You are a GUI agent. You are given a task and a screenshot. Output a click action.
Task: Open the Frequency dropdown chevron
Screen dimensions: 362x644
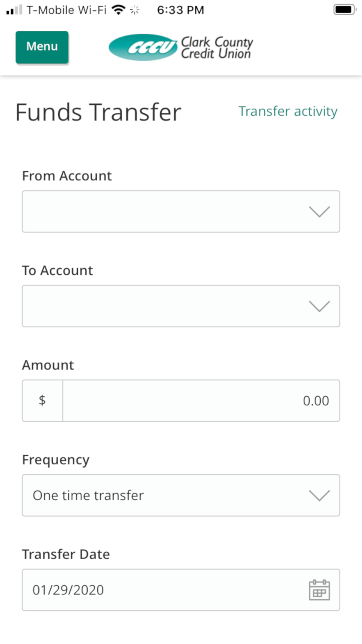pyautogui.click(x=319, y=495)
